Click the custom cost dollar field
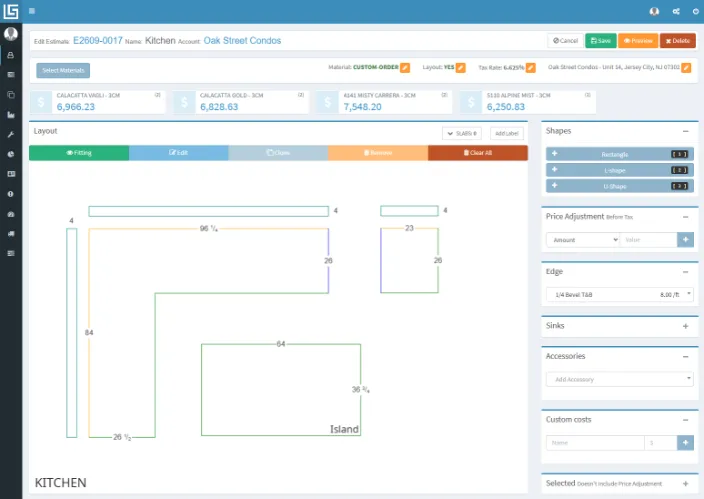 tap(660, 443)
